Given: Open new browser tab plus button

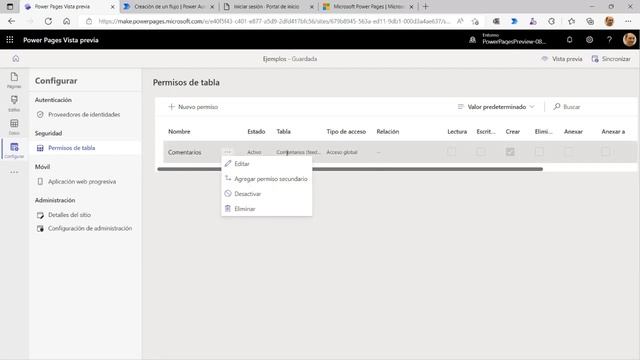Looking at the screenshot, I should coord(426,7).
